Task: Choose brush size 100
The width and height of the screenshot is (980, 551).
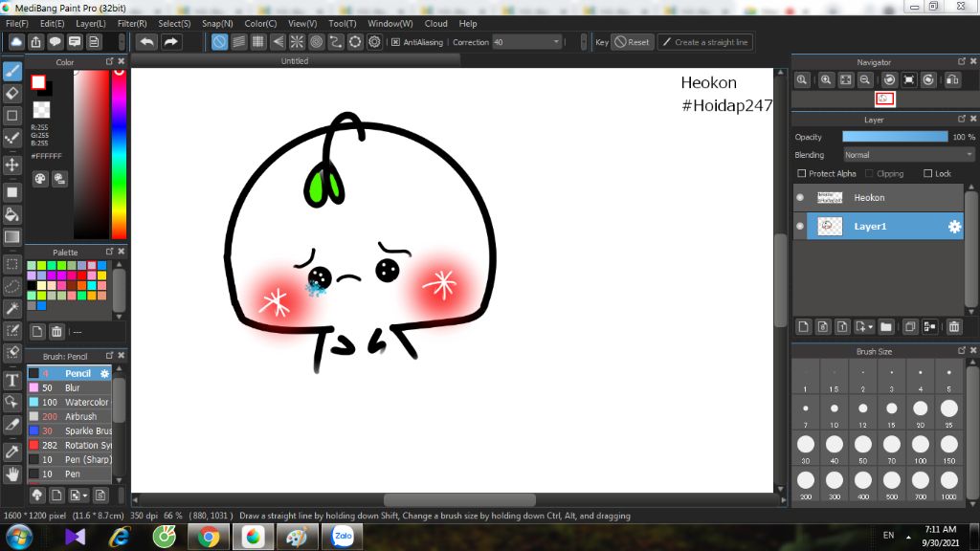Action: click(x=920, y=450)
